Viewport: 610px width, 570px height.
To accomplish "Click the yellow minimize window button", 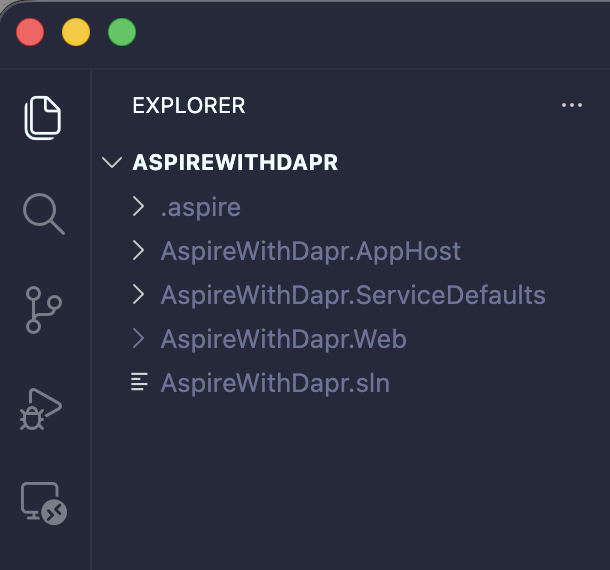I will pyautogui.click(x=76, y=33).
